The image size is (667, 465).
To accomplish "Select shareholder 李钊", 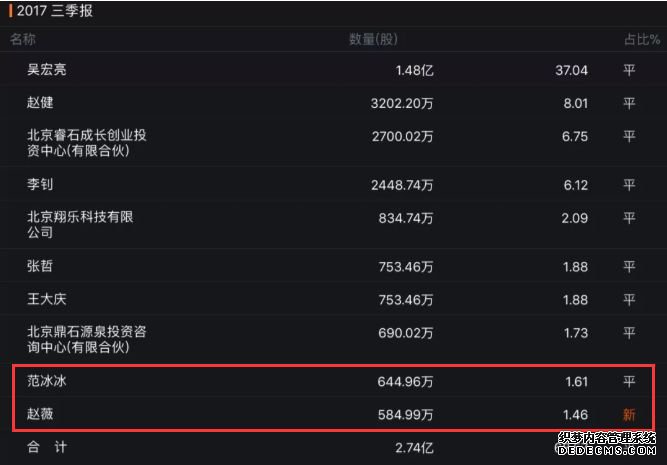I will point(41,184).
